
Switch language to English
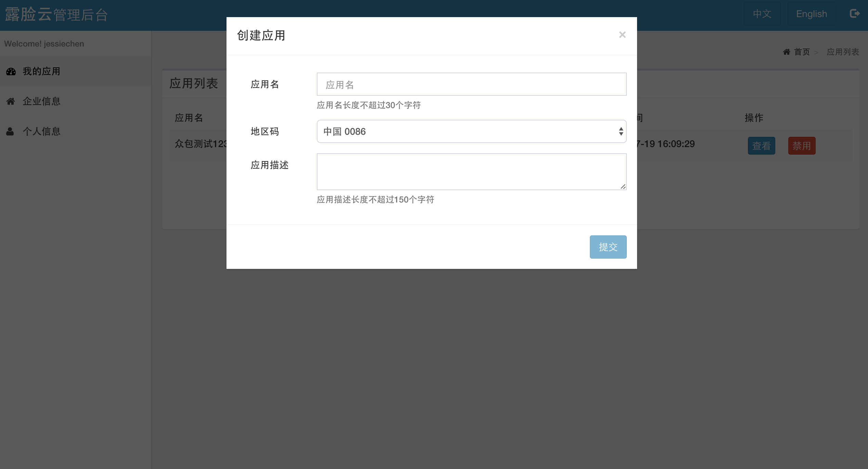pos(811,14)
